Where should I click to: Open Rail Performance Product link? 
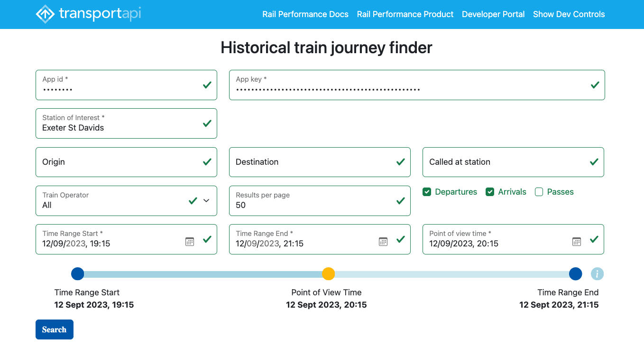click(405, 14)
